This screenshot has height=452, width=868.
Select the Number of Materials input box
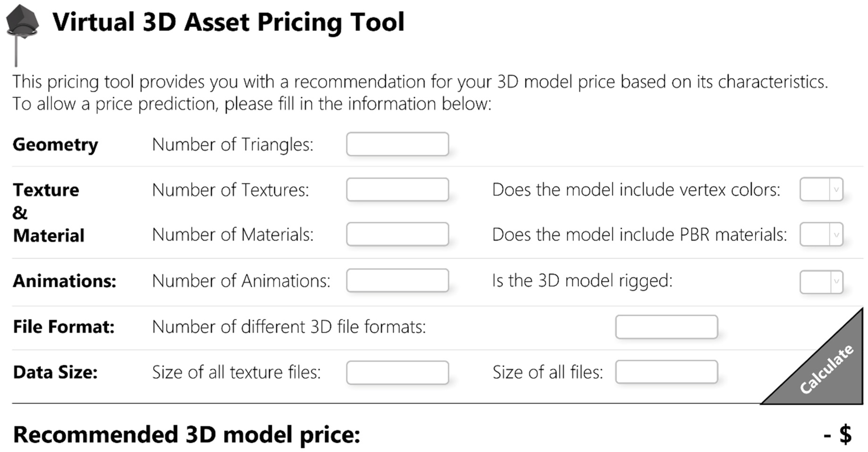(x=397, y=234)
